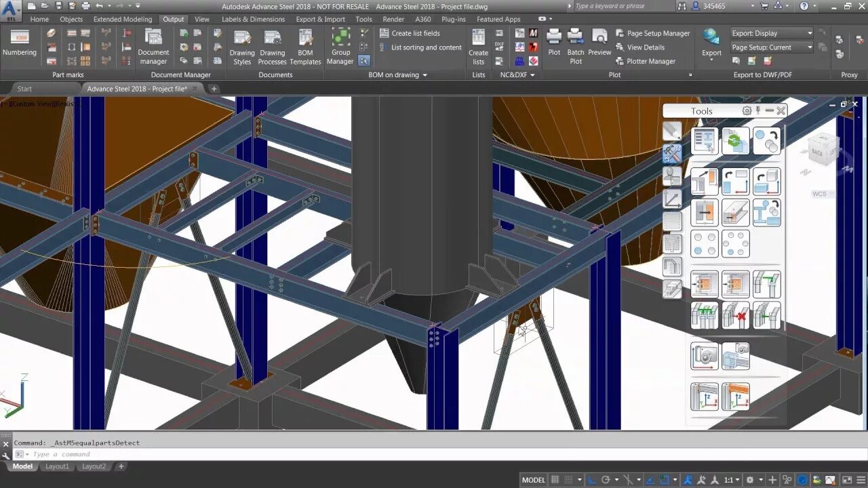
Task: Switch to the Home ribbon tab
Action: (x=39, y=19)
